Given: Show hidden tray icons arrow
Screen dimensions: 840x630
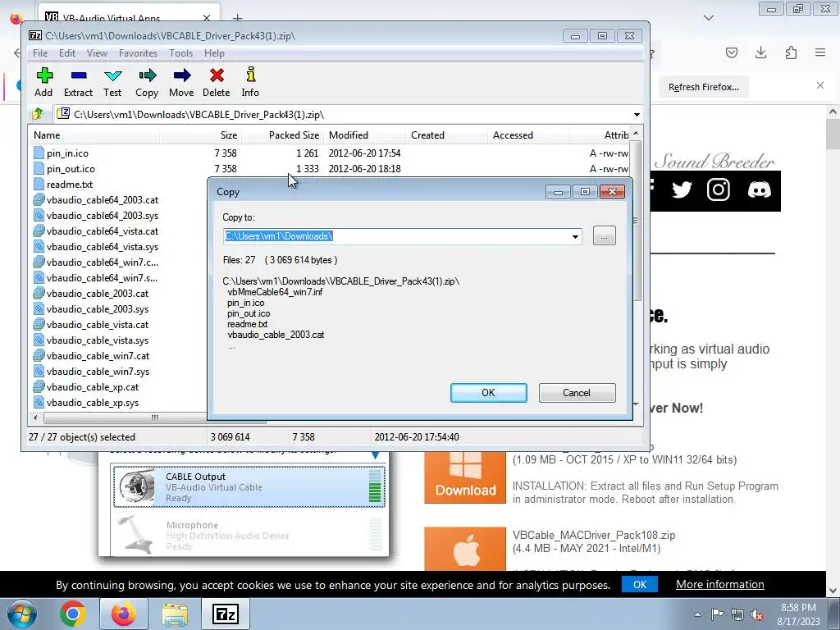Looking at the screenshot, I should click(x=697, y=614).
